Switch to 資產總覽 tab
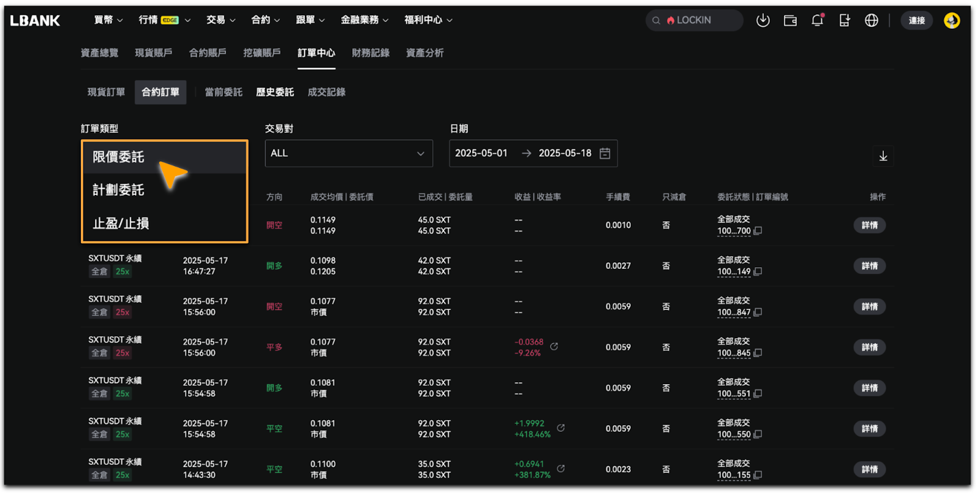The height and width of the screenshot is (495, 980). coord(99,53)
